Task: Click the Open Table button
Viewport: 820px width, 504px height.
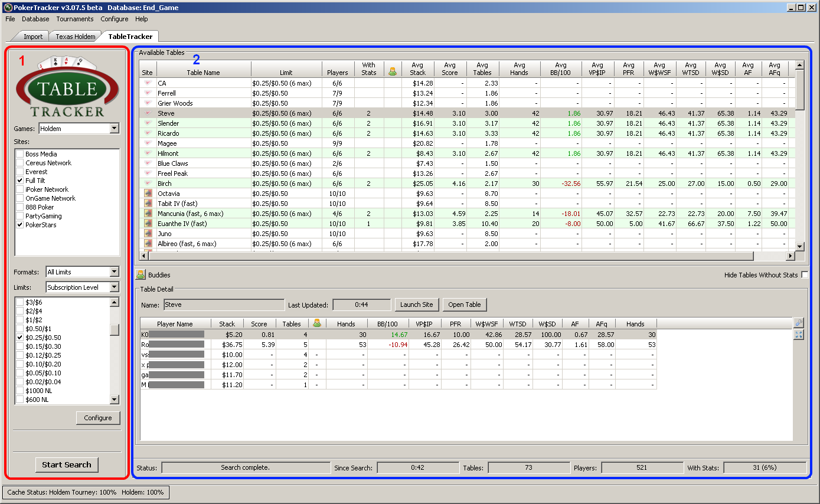Action: coord(465,305)
